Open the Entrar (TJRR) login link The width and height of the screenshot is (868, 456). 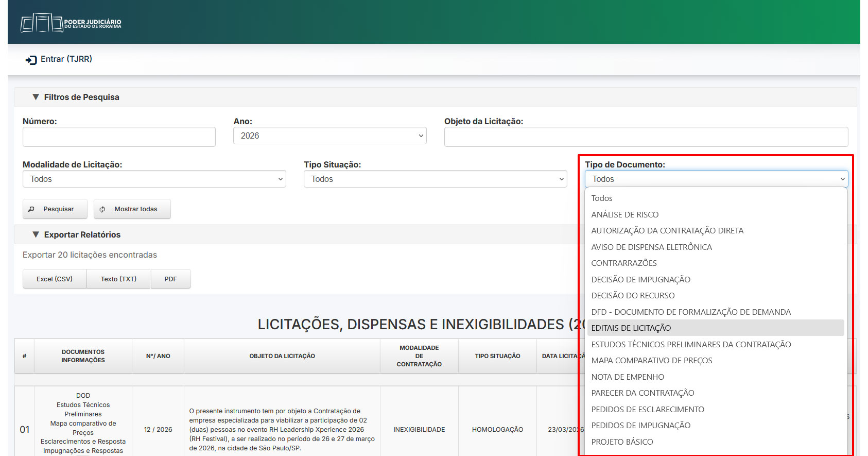[66, 59]
